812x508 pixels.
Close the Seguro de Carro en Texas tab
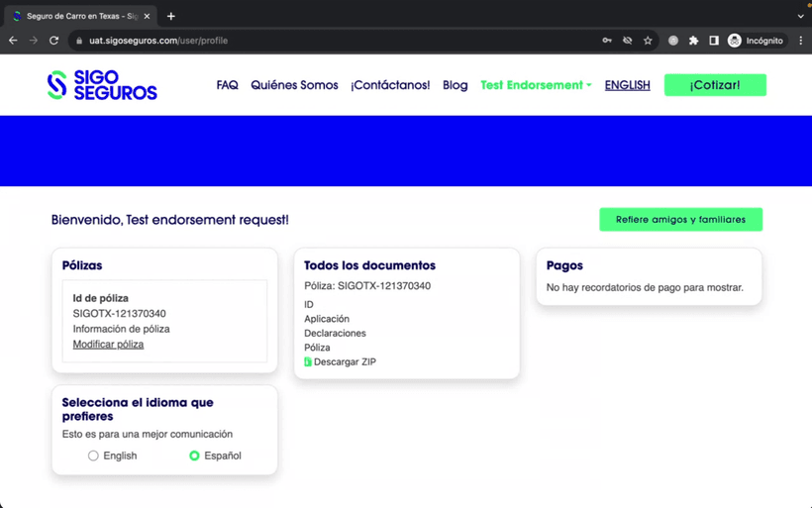pyautogui.click(x=148, y=16)
